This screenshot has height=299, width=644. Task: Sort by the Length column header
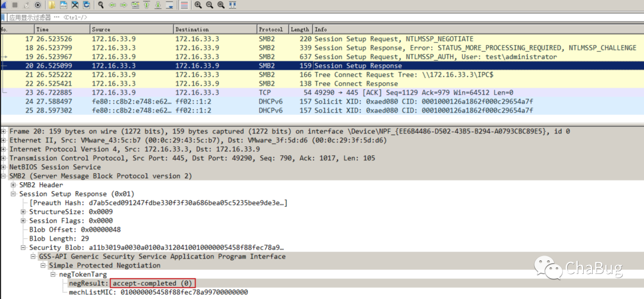coord(301,30)
